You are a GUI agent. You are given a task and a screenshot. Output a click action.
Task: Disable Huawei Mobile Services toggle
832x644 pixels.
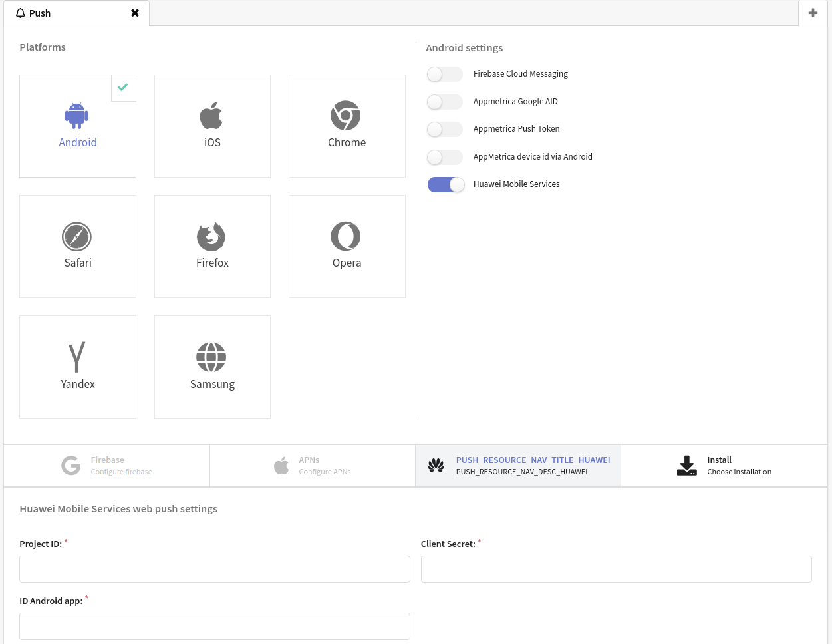(x=445, y=184)
